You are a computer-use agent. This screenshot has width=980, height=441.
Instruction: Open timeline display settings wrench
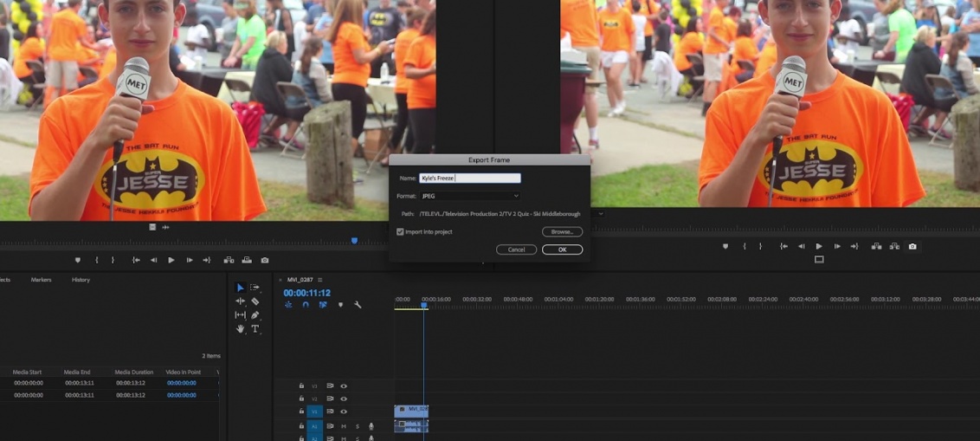(x=358, y=305)
